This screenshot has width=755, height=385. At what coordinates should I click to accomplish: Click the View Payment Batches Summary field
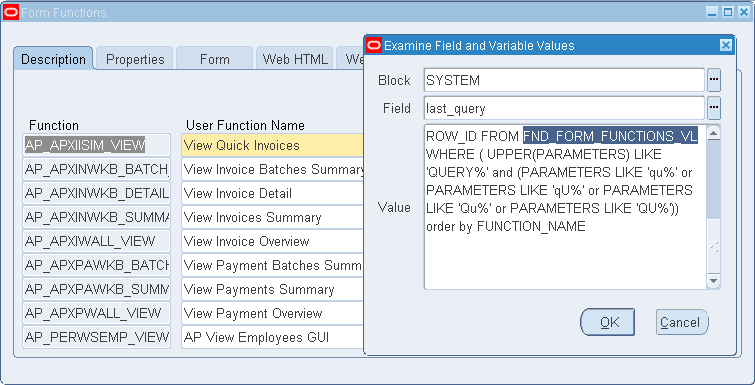click(273, 265)
